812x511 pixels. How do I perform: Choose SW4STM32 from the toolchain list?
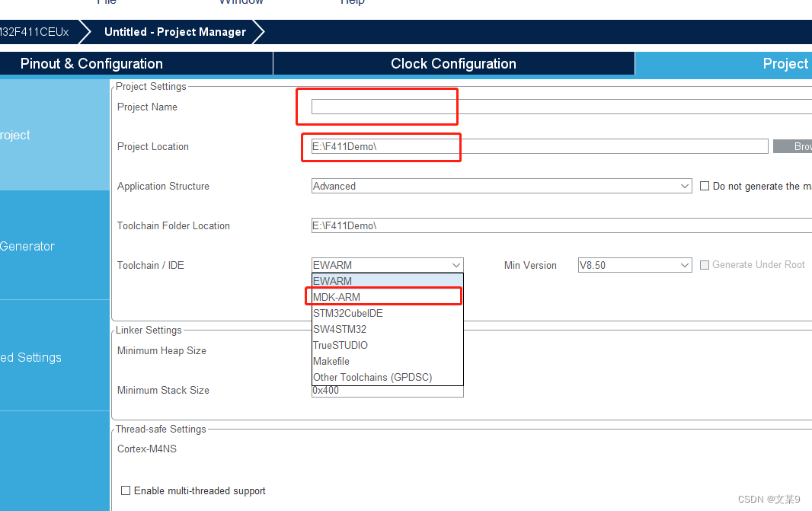(x=388, y=329)
